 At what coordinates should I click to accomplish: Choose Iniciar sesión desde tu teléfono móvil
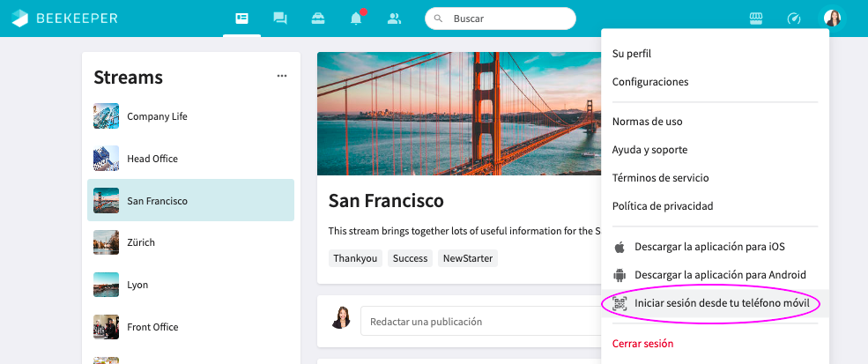715,303
